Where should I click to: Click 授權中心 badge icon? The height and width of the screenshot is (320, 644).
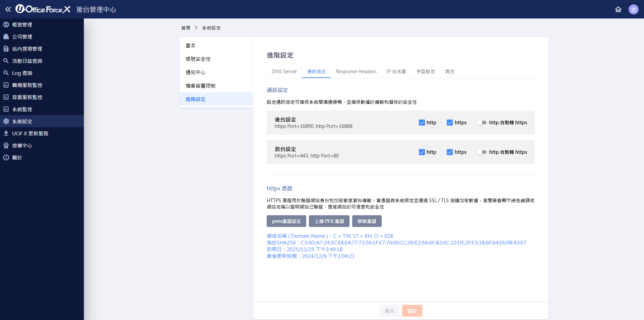pyautogui.click(x=6, y=145)
